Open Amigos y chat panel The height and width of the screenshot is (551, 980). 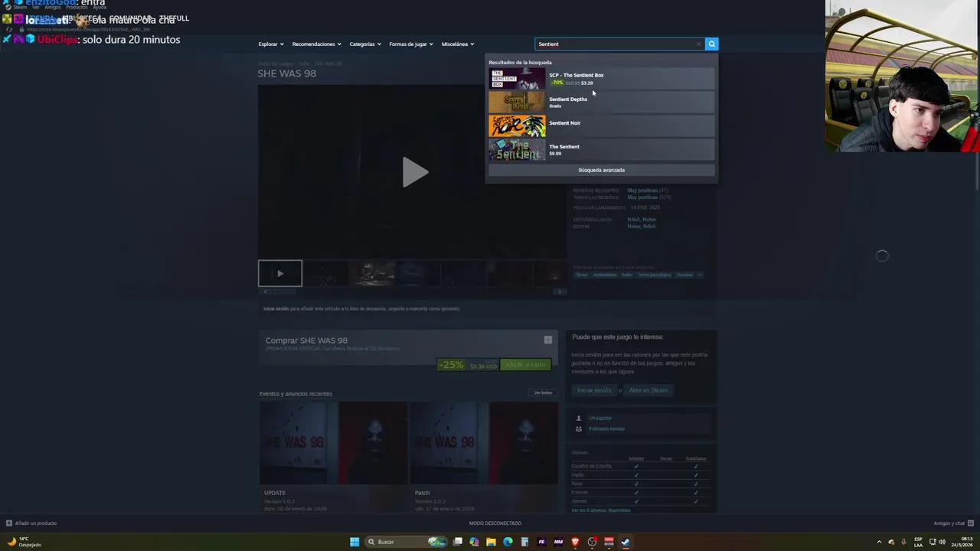(x=953, y=523)
